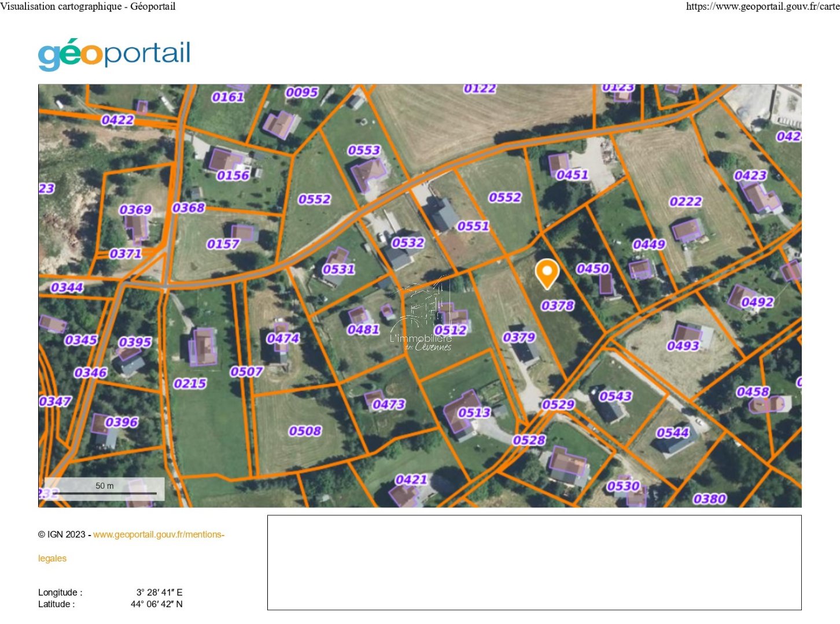Select parcel 0553 on the map
The width and height of the screenshot is (840, 624).
364,150
